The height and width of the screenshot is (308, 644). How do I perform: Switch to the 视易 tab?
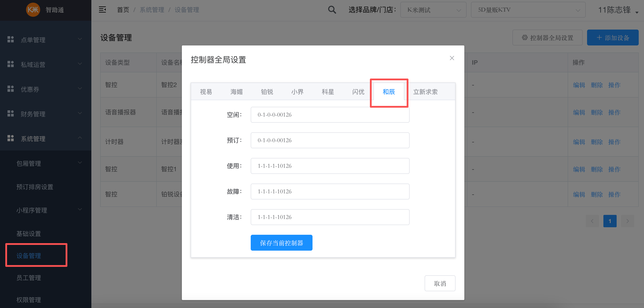click(206, 92)
